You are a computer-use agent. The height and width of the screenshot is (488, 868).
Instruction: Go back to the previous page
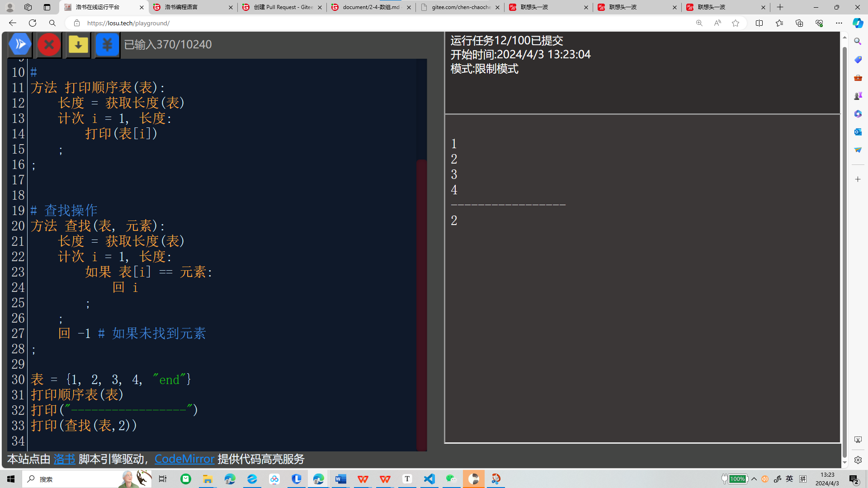point(13,23)
